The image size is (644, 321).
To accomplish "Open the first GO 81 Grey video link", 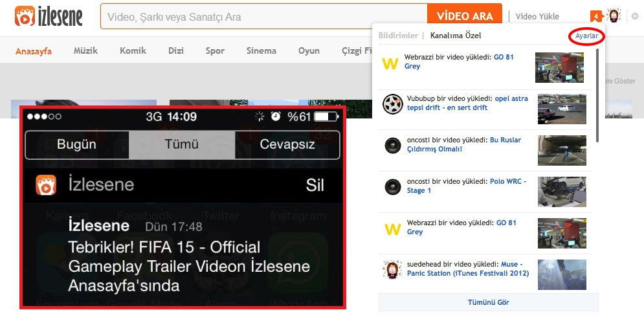I will (459, 61).
